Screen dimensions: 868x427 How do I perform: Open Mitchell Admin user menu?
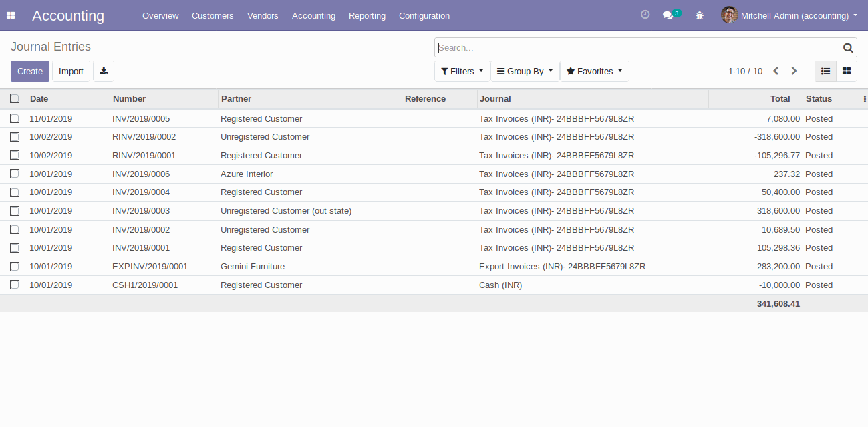[789, 15]
